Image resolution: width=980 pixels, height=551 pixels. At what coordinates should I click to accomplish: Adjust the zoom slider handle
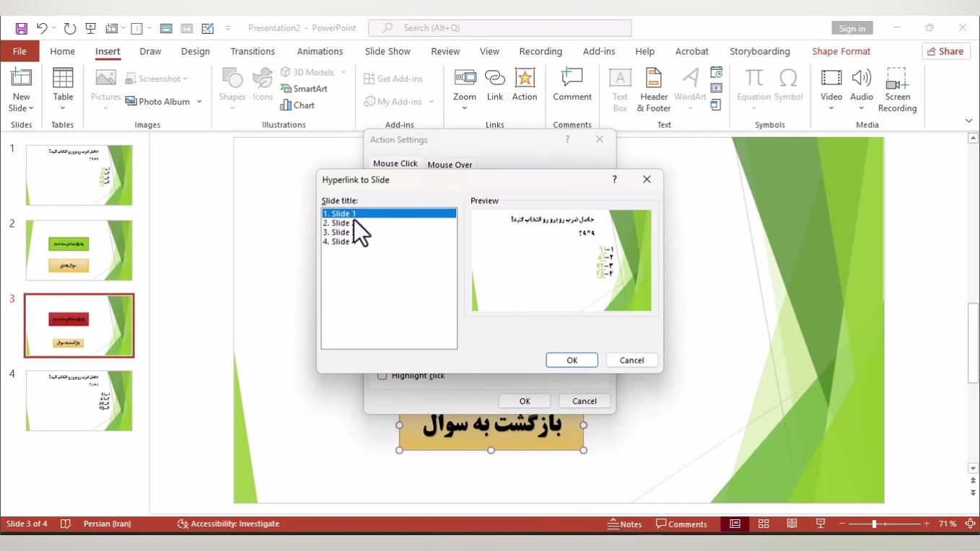click(x=874, y=524)
